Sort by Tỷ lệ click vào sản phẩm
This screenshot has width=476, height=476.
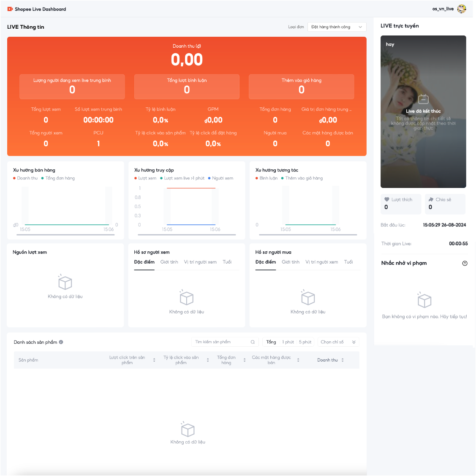pos(208,360)
